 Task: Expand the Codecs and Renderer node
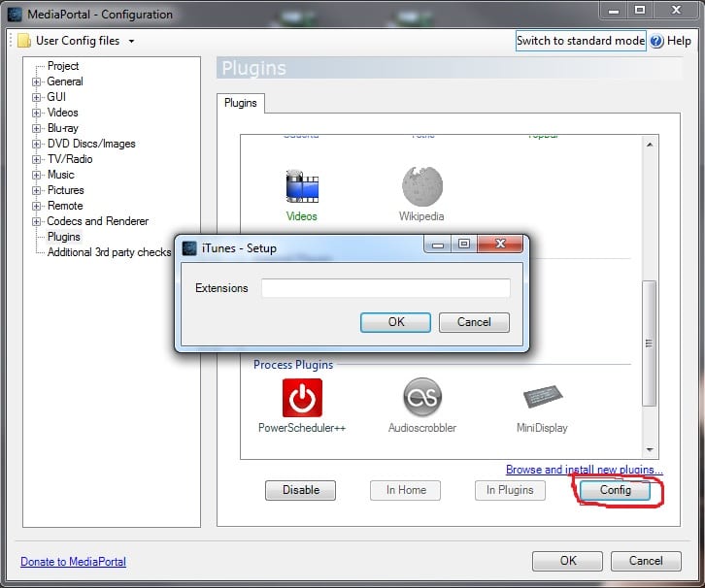[37, 222]
